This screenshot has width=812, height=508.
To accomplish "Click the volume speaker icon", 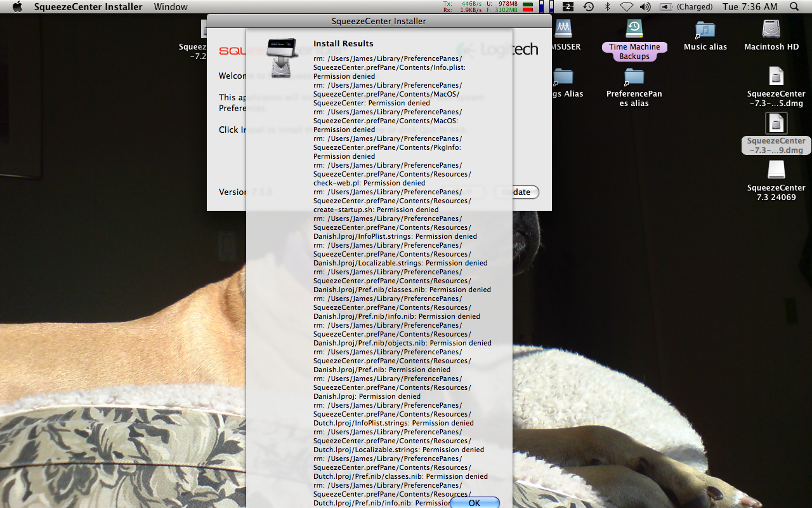I will (645, 7).
